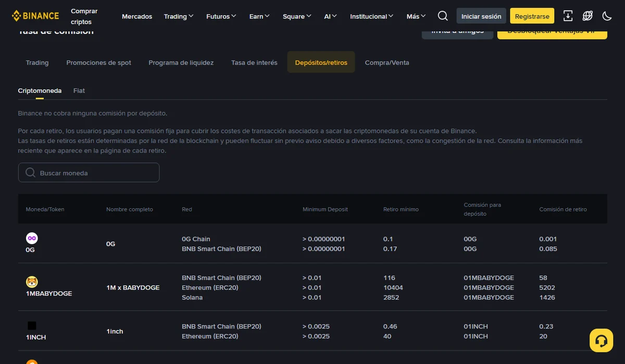Viewport: 625px width, 364px height.
Task: Click Solana network in 1MBABYDOGE row
Action: coord(192,297)
